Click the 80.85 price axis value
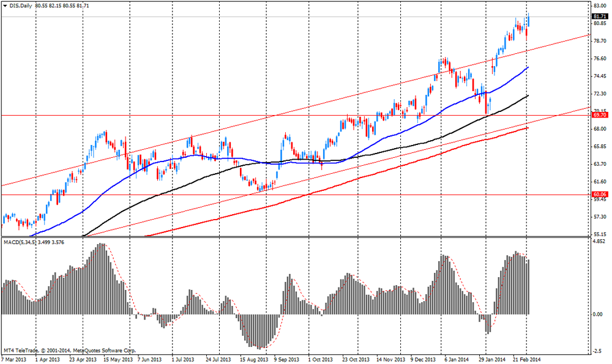 pos(600,23)
